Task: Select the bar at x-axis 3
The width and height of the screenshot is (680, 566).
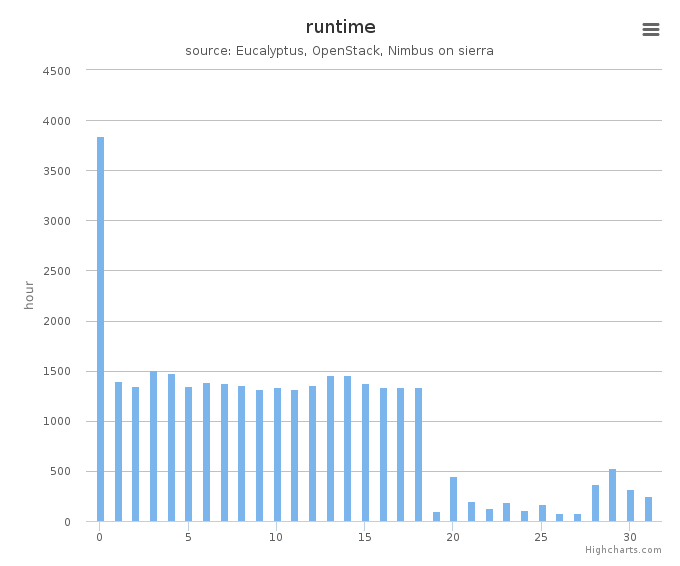Action: (154, 446)
